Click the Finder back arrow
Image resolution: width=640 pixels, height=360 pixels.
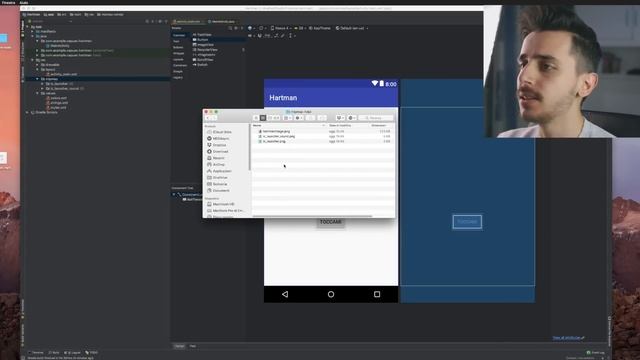[208, 118]
